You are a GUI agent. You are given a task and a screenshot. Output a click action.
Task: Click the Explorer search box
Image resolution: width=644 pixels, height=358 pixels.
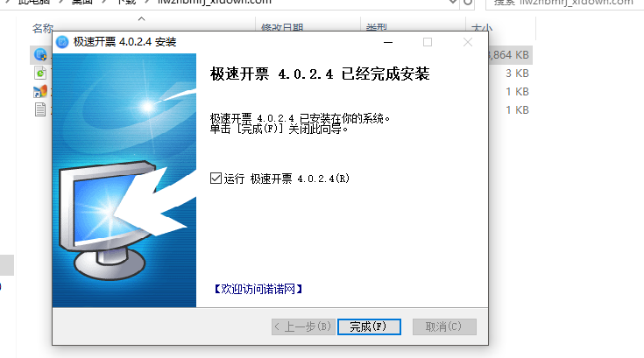click(x=570, y=3)
